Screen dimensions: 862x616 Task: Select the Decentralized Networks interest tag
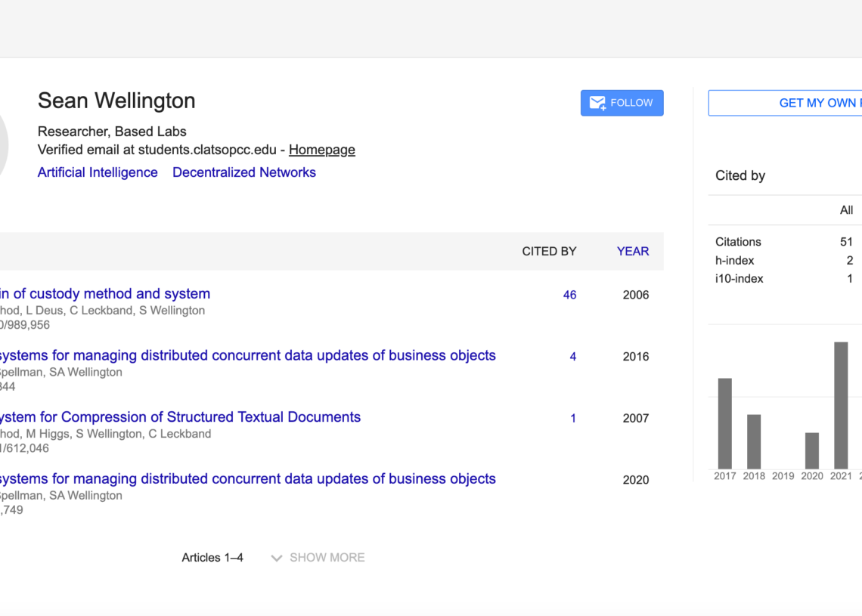pos(244,172)
